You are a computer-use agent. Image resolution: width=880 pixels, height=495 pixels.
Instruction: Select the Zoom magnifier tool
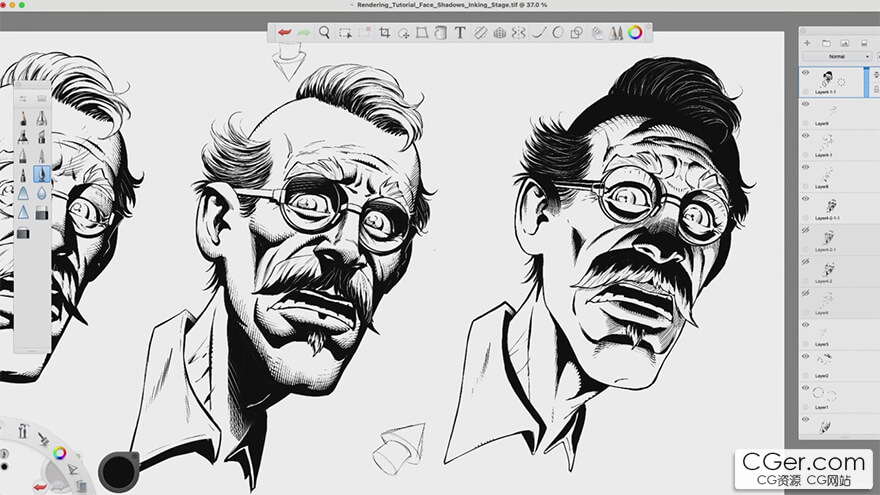coord(324,33)
